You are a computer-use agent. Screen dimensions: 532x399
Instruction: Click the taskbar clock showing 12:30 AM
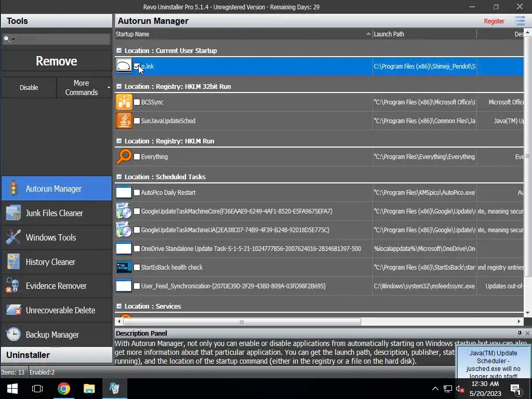[x=485, y=389]
